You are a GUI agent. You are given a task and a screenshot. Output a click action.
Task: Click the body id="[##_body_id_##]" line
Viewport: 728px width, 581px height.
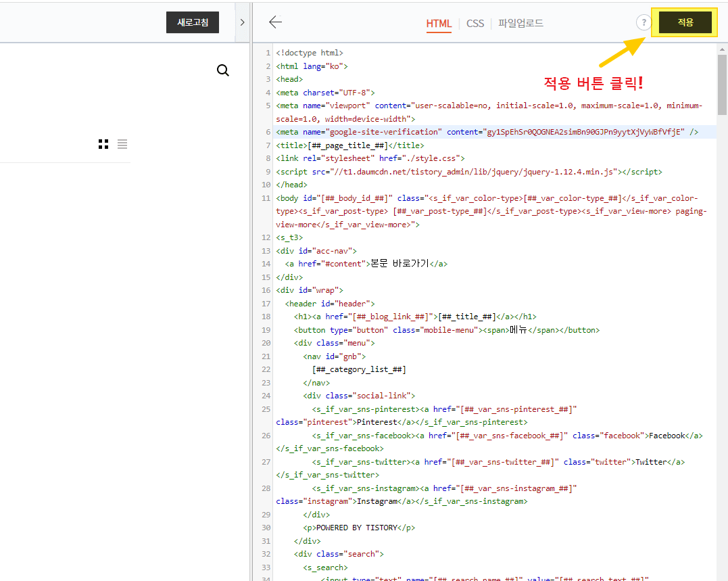click(491, 211)
